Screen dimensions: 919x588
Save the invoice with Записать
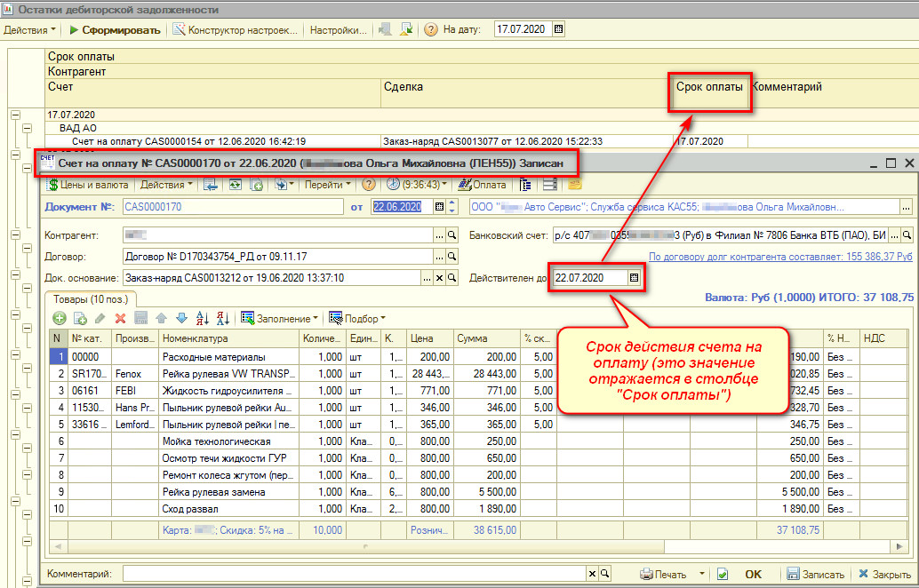tap(815, 575)
